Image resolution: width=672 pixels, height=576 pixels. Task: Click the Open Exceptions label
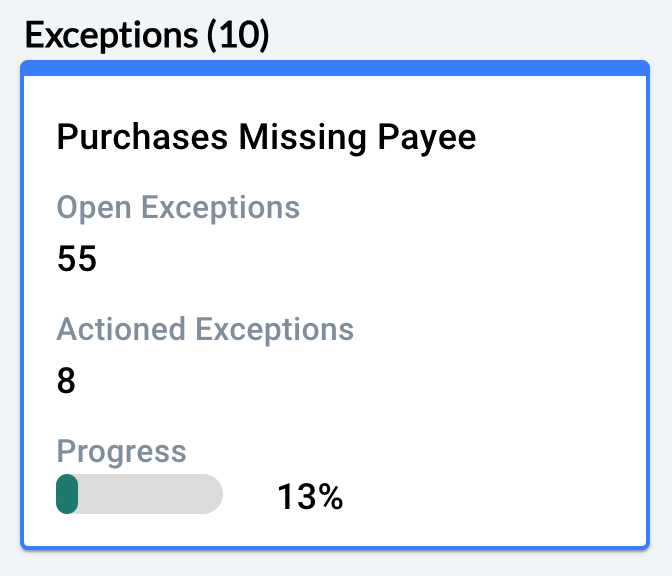point(178,207)
